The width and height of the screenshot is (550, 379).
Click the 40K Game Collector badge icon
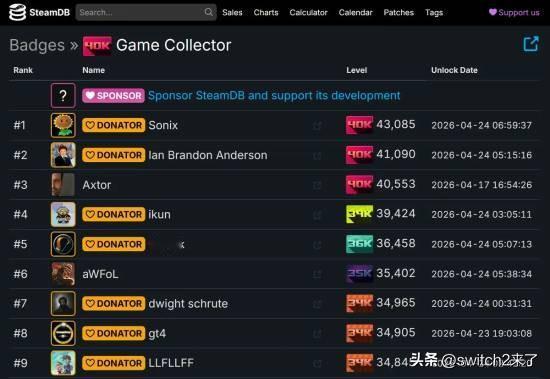pyautogui.click(x=97, y=46)
